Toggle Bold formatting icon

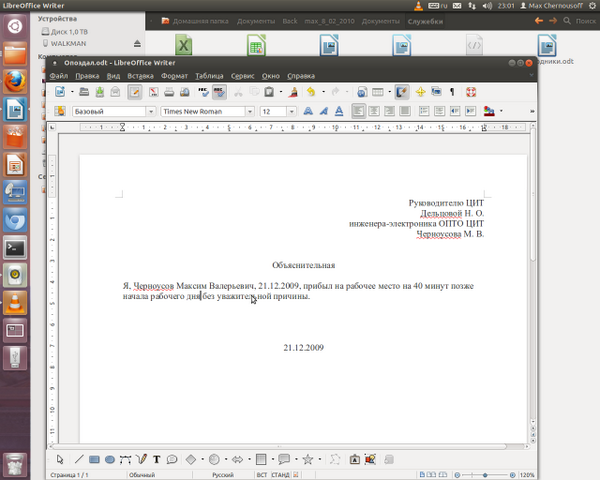(x=308, y=111)
